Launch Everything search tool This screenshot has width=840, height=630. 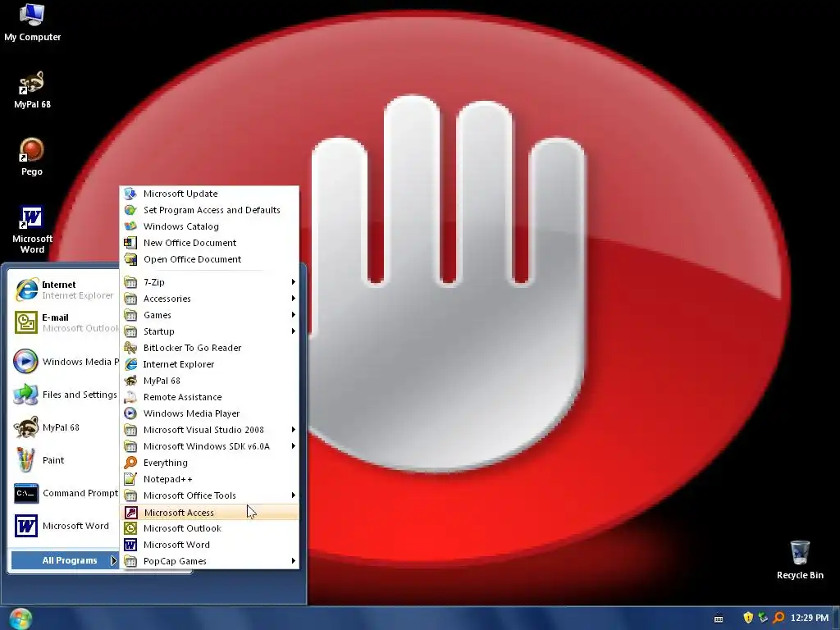pyautogui.click(x=209, y=463)
